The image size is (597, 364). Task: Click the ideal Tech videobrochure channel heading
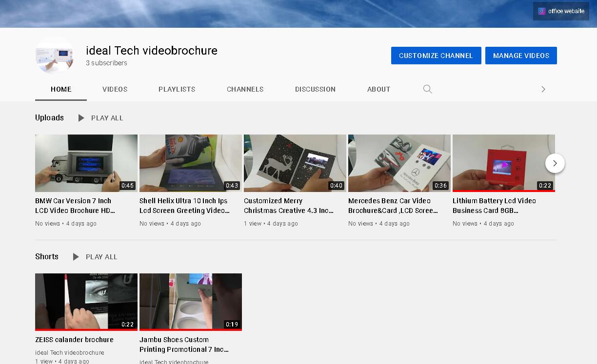[152, 51]
